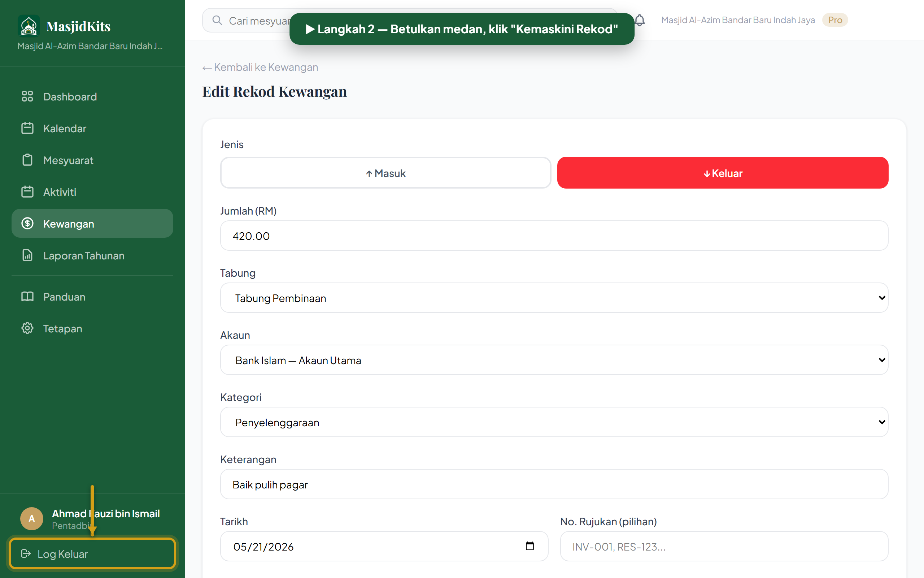
Task: Go to Kalendar page
Action: [92, 128]
